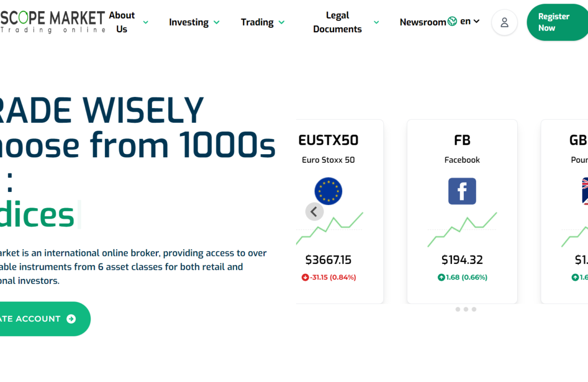Click the green up-arrow on FB change
The image size is (588, 382).
click(x=441, y=277)
